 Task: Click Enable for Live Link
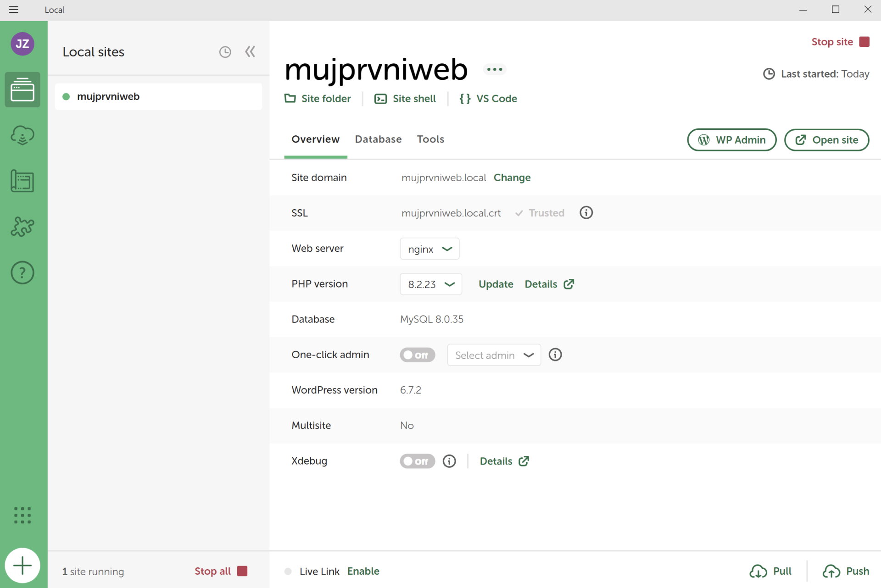pyautogui.click(x=363, y=571)
